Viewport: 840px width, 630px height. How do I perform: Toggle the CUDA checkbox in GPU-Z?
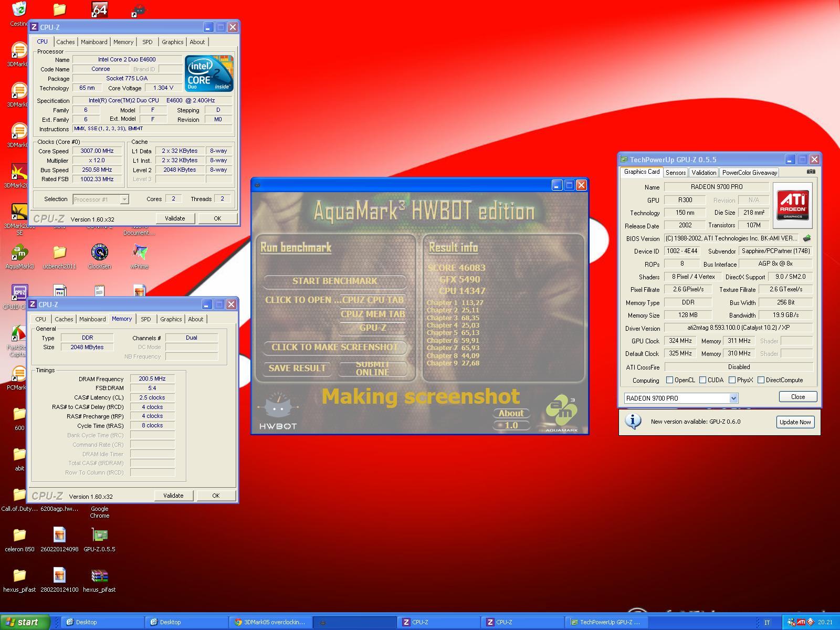pyautogui.click(x=702, y=380)
